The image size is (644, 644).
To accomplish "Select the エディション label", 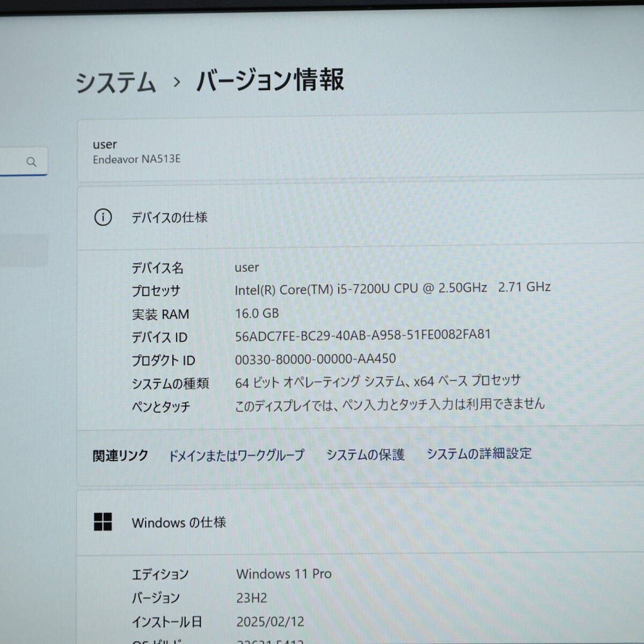I will coord(160,574).
